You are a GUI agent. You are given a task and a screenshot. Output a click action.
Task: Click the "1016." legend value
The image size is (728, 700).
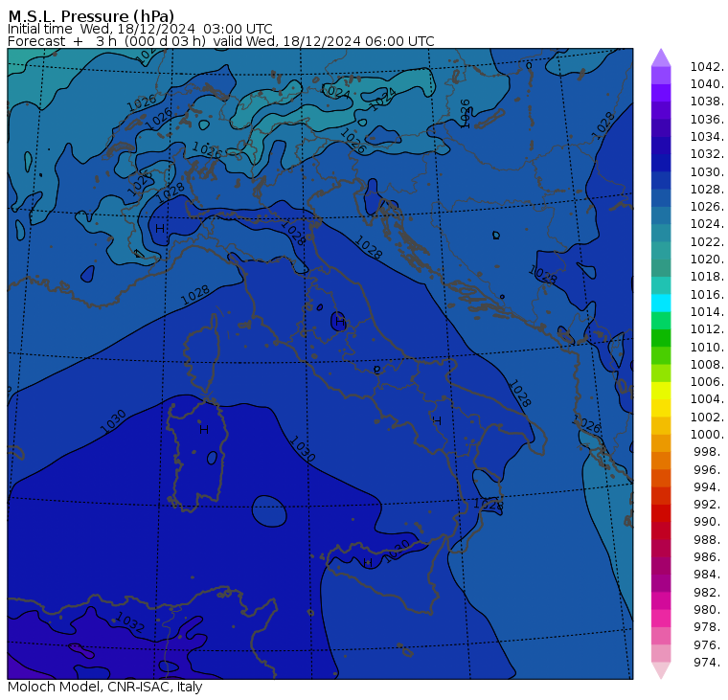[x=707, y=294]
